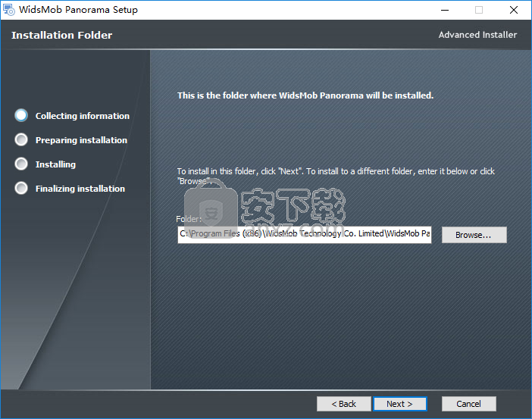Select the Installing step indicator
Screen dimensions: 532x419
point(21,164)
